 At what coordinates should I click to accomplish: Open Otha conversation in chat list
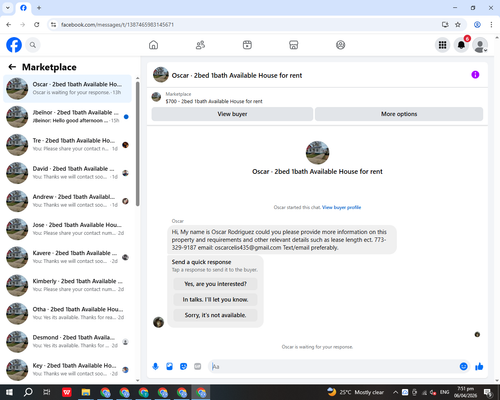pos(67,313)
